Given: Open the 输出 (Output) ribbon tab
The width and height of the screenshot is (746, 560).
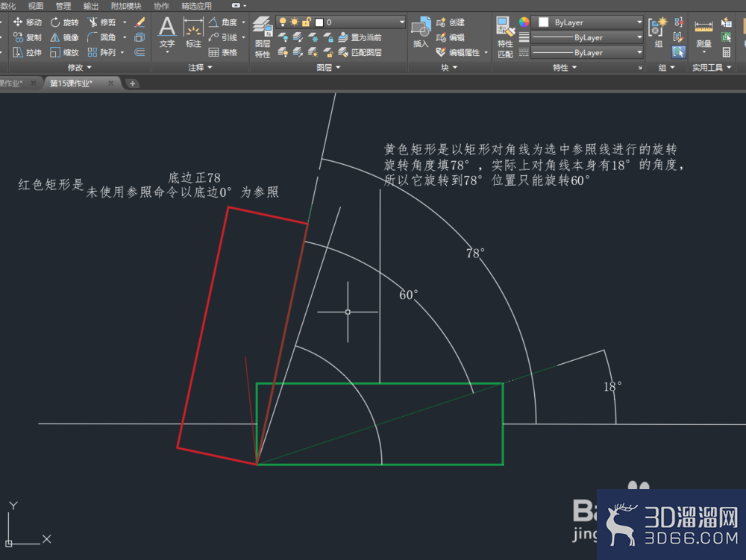Looking at the screenshot, I should (x=91, y=6).
